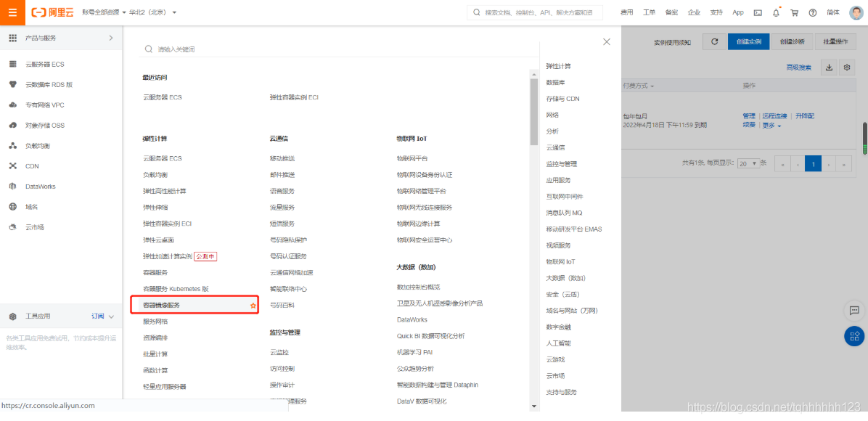The height and width of the screenshot is (421, 868).
Task: Select the 数据库 category in right index
Action: (x=555, y=83)
